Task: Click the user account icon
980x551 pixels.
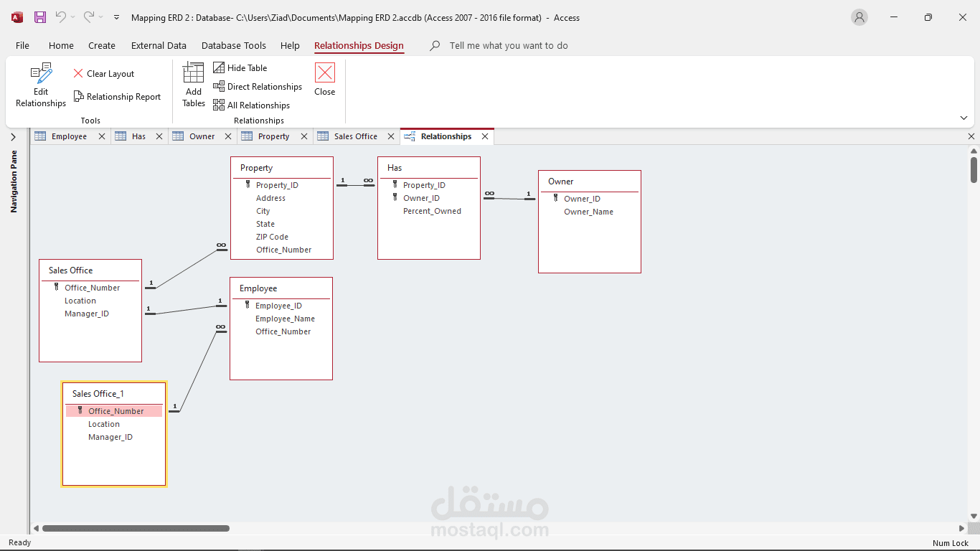Action: pos(859,17)
